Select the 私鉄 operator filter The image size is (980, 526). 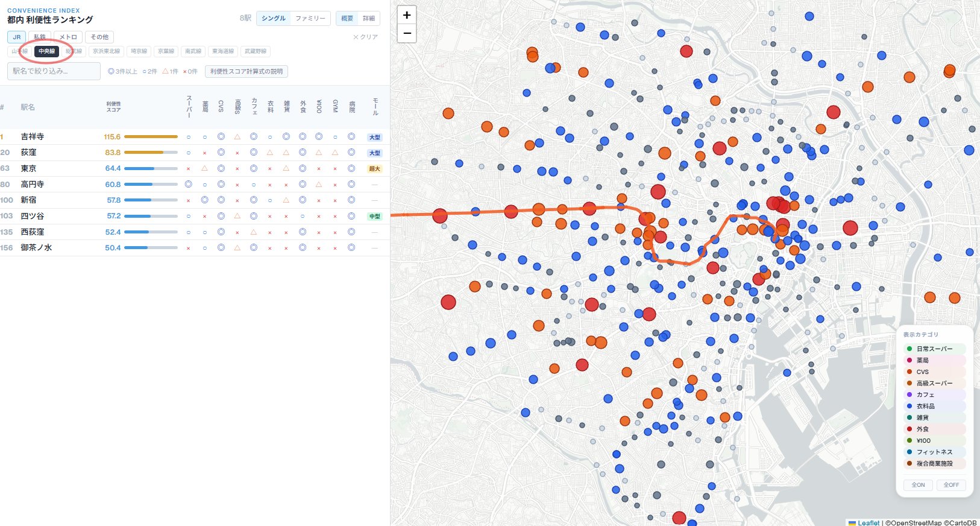pyautogui.click(x=40, y=37)
